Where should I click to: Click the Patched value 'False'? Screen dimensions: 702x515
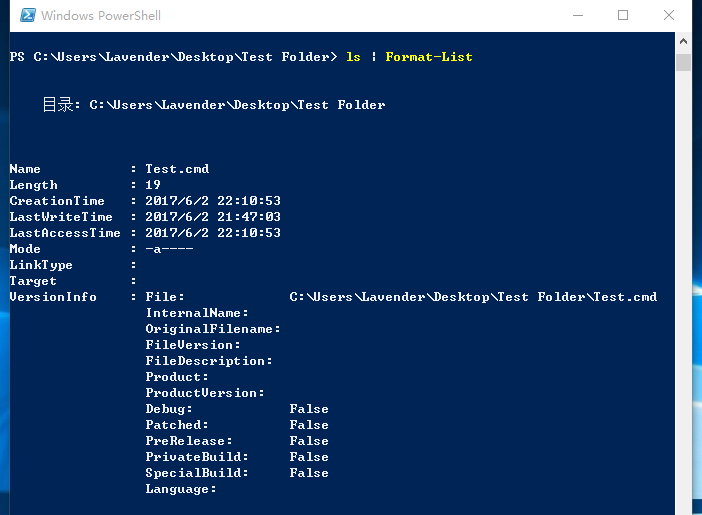click(x=309, y=425)
